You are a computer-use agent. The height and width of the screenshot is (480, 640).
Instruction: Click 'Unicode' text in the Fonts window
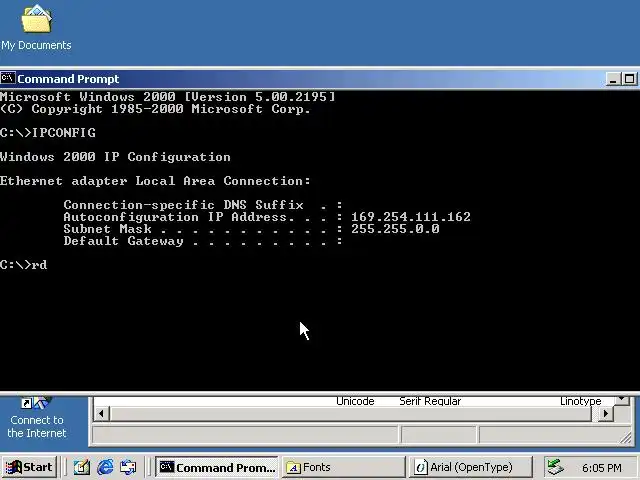click(355, 401)
